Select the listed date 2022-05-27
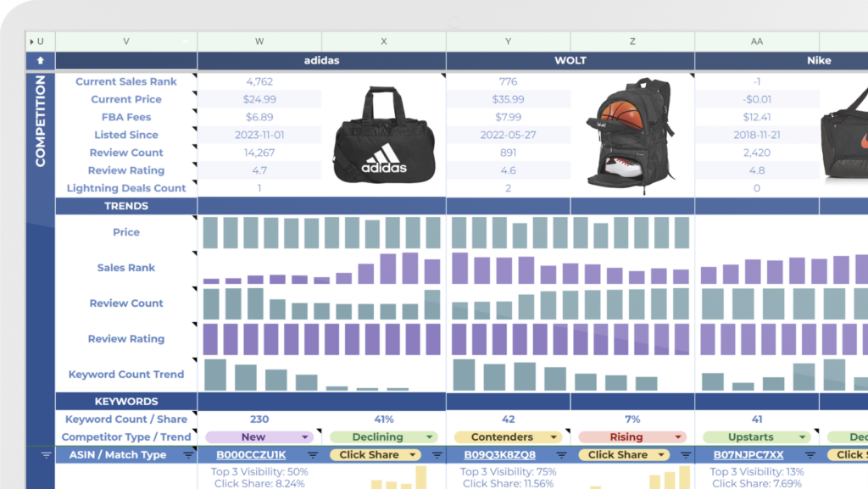The width and height of the screenshot is (868, 489). 508,135
